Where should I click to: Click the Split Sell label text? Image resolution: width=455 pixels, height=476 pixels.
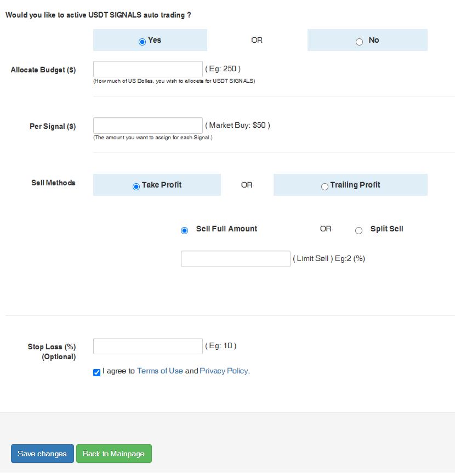point(386,229)
